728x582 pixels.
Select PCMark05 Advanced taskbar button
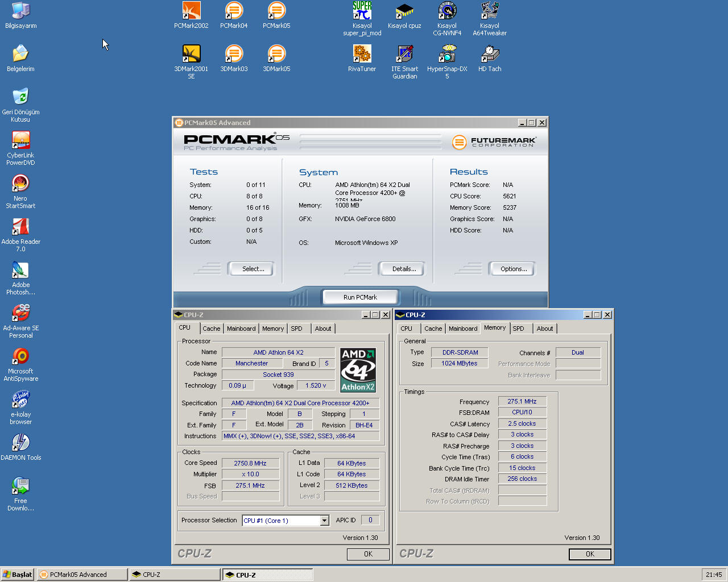[82, 575]
